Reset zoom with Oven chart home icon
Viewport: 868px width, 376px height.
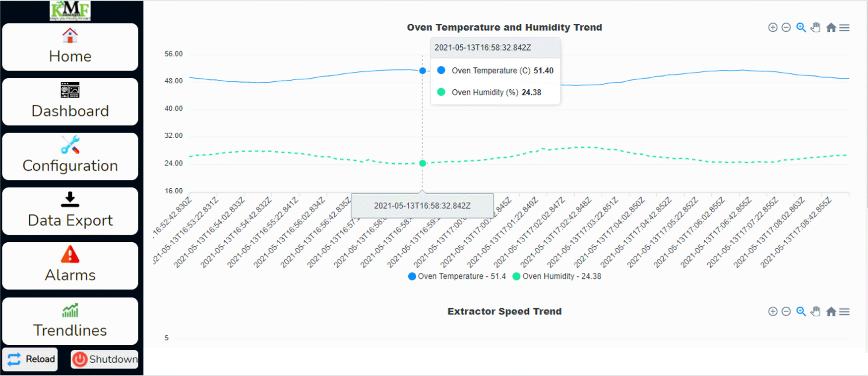pos(831,28)
